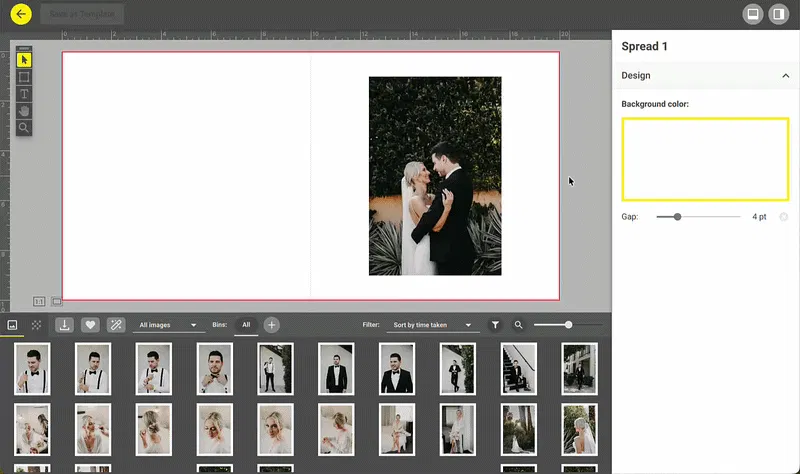Toggle the right sidebar panel icon
Viewport: 800px width, 474px height.
pyautogui.click(x=779, y=14)
